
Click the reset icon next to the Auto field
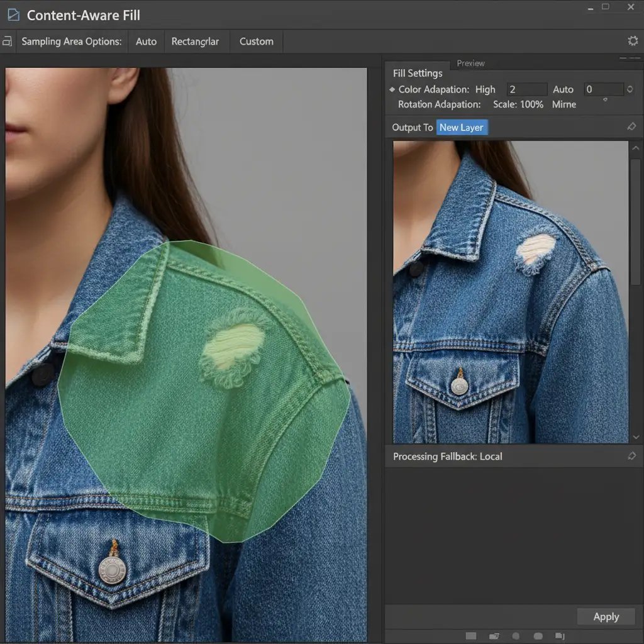tap(630, 89)
